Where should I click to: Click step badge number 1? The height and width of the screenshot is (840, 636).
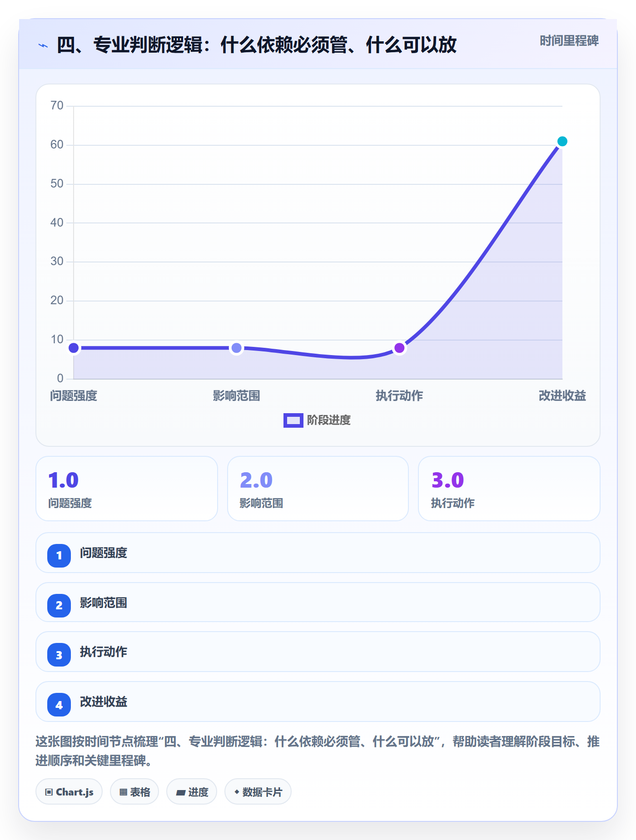[59, 556]
